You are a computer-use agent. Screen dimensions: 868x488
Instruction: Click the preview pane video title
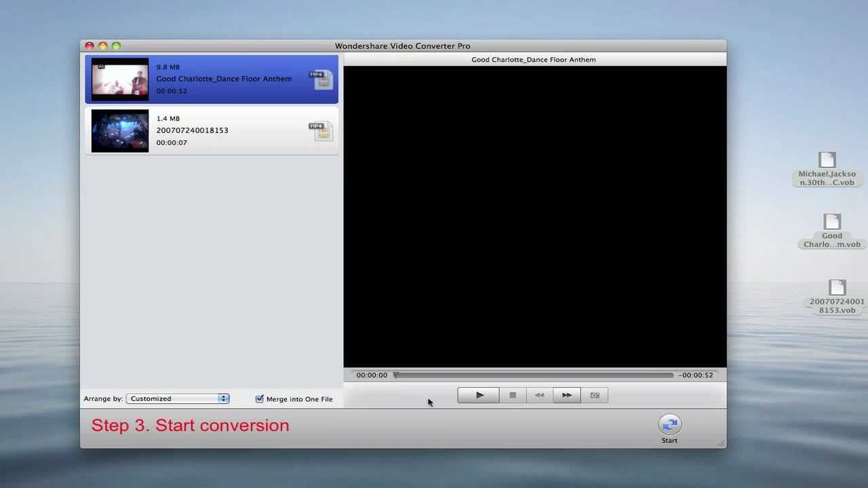point(534,60)
